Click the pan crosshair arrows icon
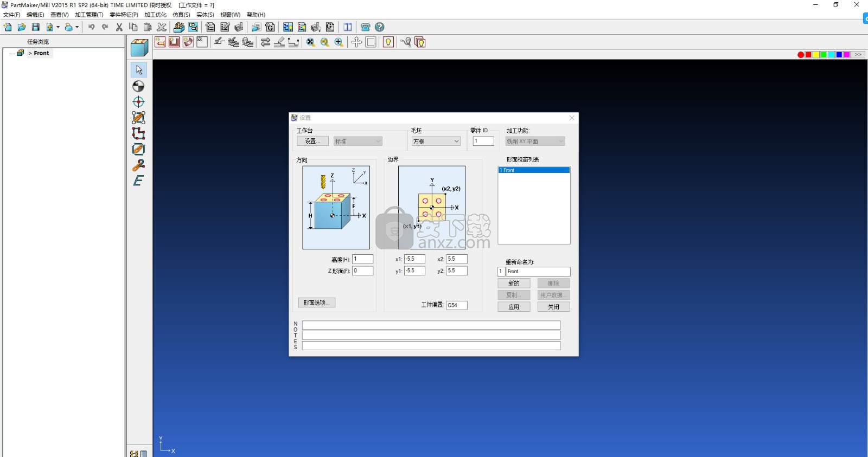Screen dimensions: 868x457 (x=356, y=42)
